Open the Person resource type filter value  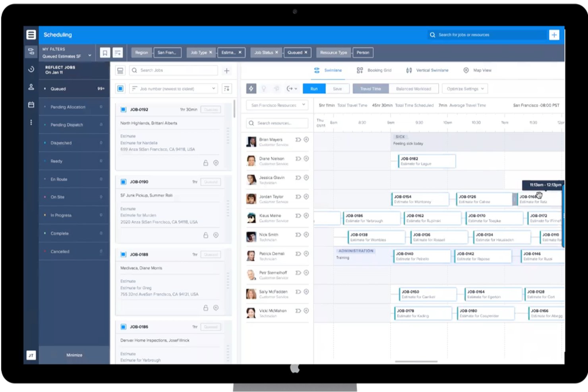[363, 52]
